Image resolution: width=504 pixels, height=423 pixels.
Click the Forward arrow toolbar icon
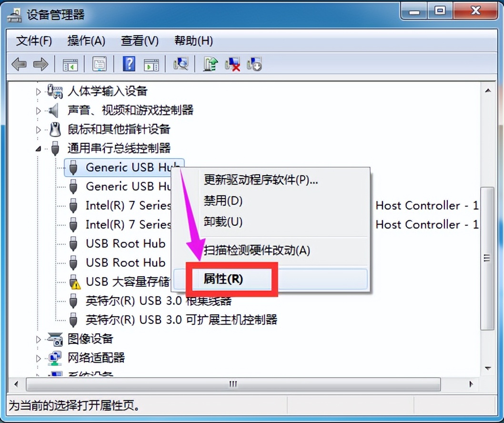(41, 64)
